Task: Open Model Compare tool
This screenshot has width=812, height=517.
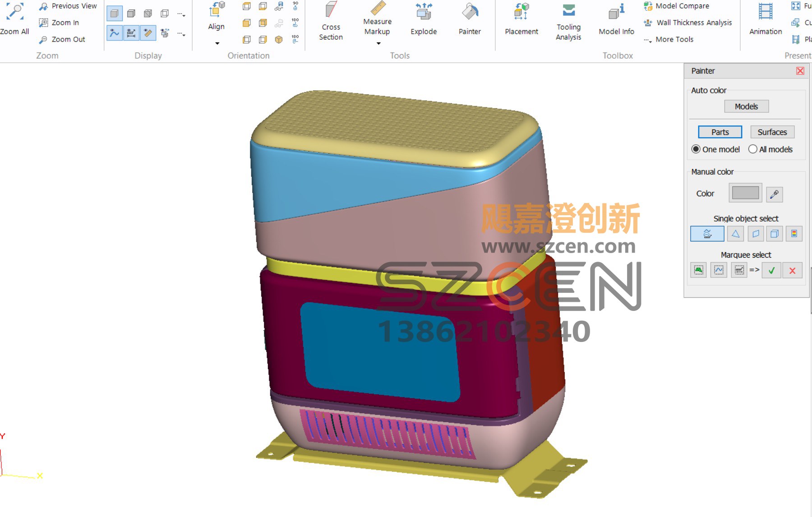Action: tap(676, 6)
